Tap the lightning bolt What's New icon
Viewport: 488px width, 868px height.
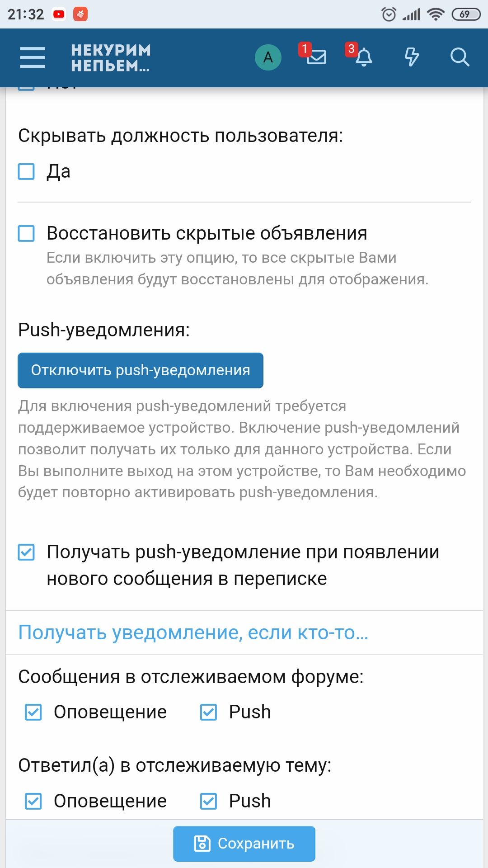pyautogui.click(x=411, y=57)
